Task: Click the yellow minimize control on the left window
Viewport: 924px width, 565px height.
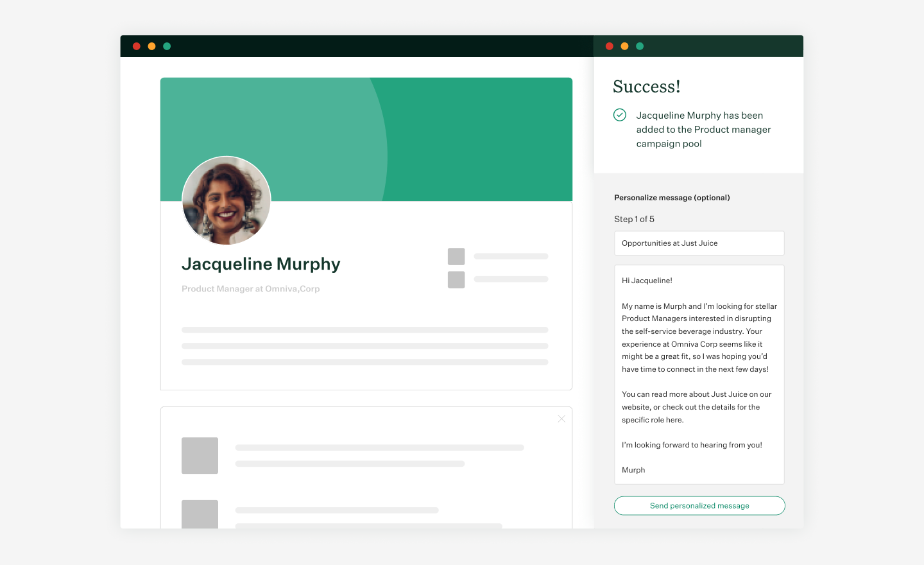Action: coord(151,46)
